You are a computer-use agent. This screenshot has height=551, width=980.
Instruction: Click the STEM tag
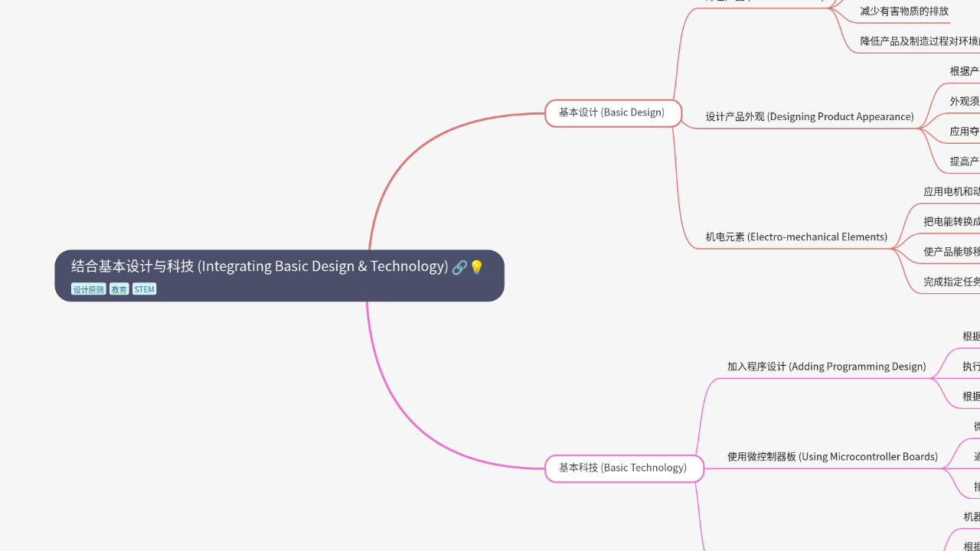144,289
